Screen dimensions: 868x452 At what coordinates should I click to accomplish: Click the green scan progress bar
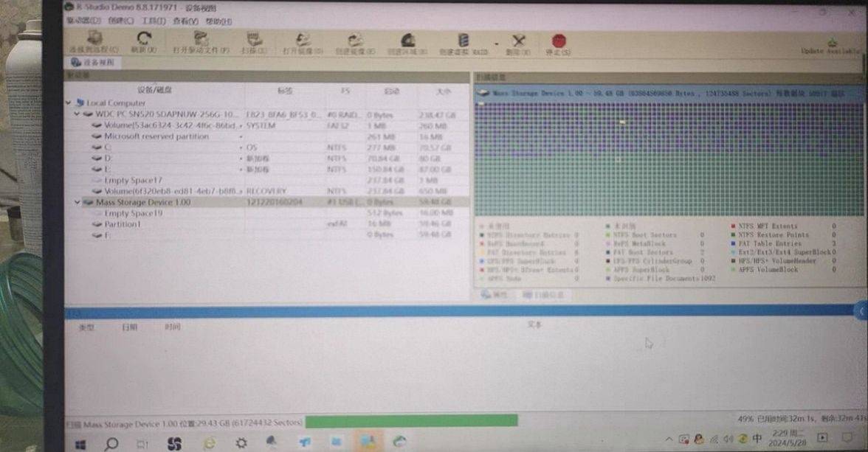click(411, 422)
